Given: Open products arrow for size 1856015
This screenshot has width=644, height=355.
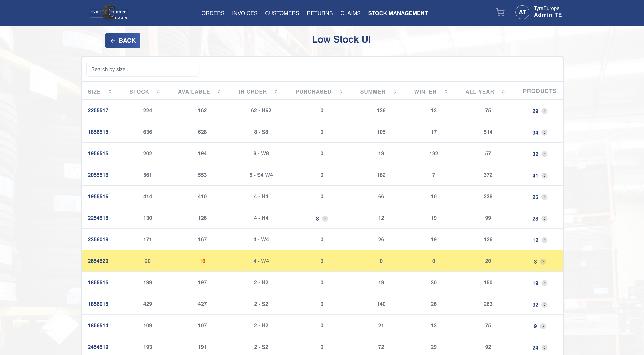Looking at the screenshot, I should [x=544, y=305].
